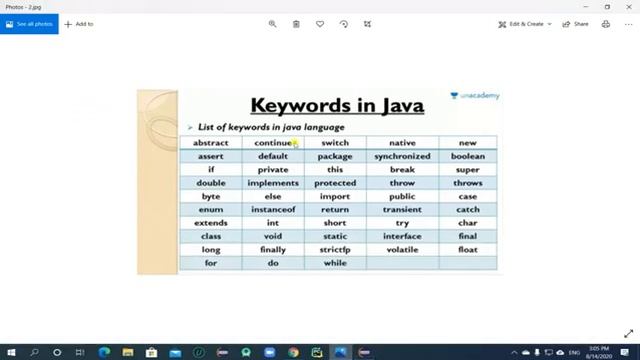Image resolution: width=640 pixels, height=360 pixels.
Task: Share the photo
Action: [x=576, y=24]
